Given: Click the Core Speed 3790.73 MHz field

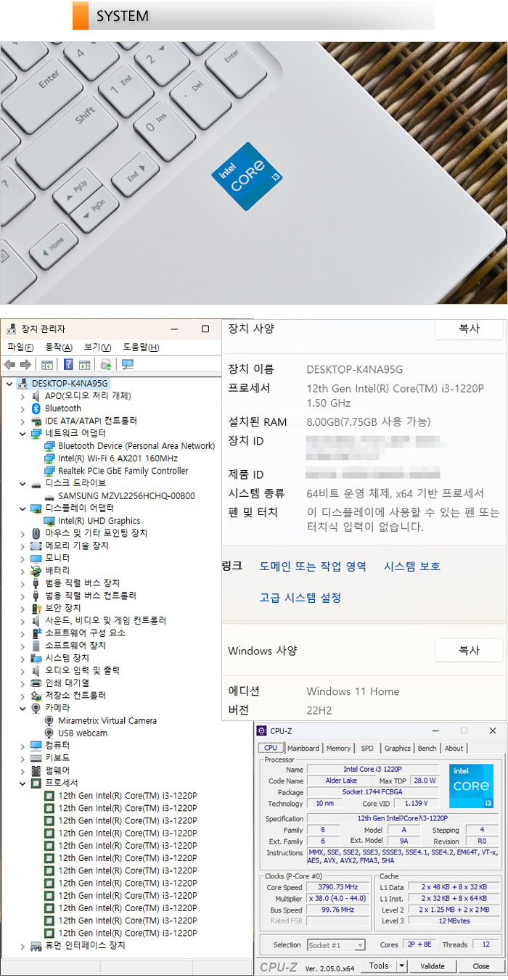Looking at the screenshot, I should 338,887.
